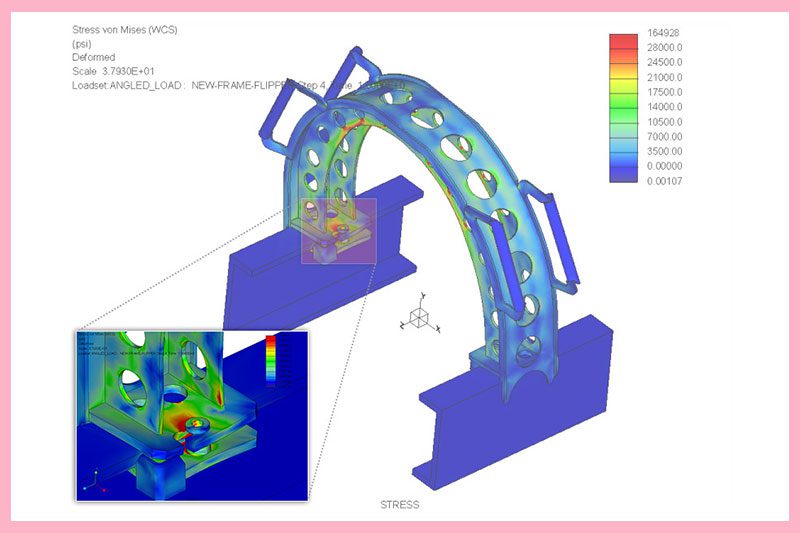
Task: Click the mini color legend in inset view
Action: (269, 359)
